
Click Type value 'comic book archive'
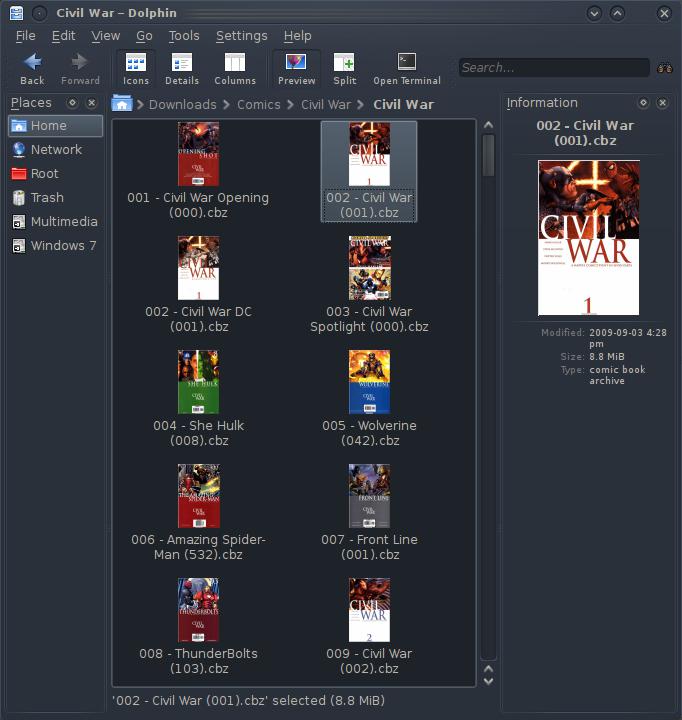(x=617, y=375)
